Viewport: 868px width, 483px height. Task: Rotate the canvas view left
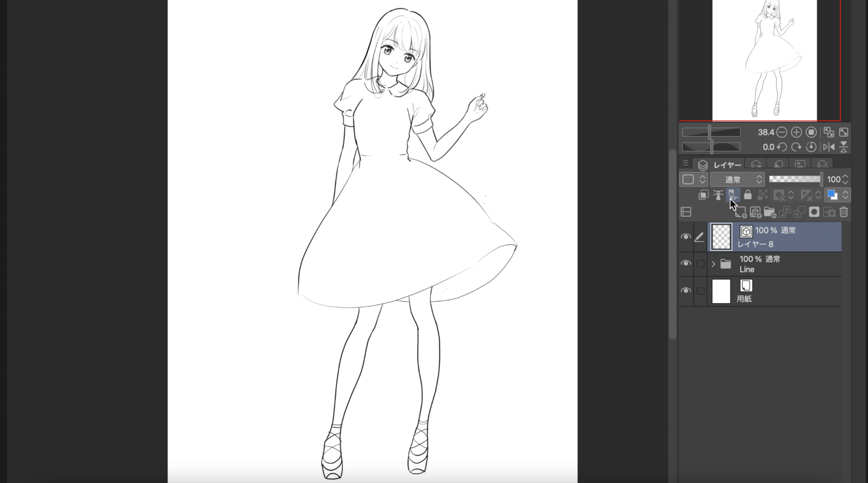[782, 147]
